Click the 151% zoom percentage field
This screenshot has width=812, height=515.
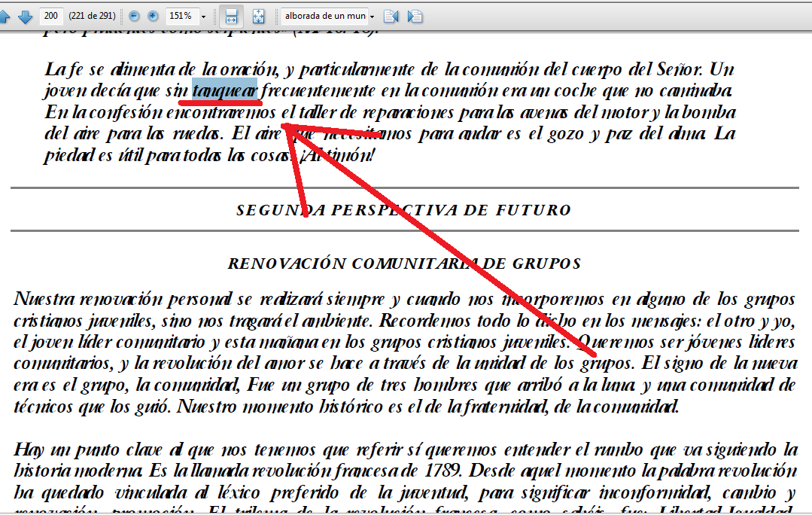pos(181,16)
